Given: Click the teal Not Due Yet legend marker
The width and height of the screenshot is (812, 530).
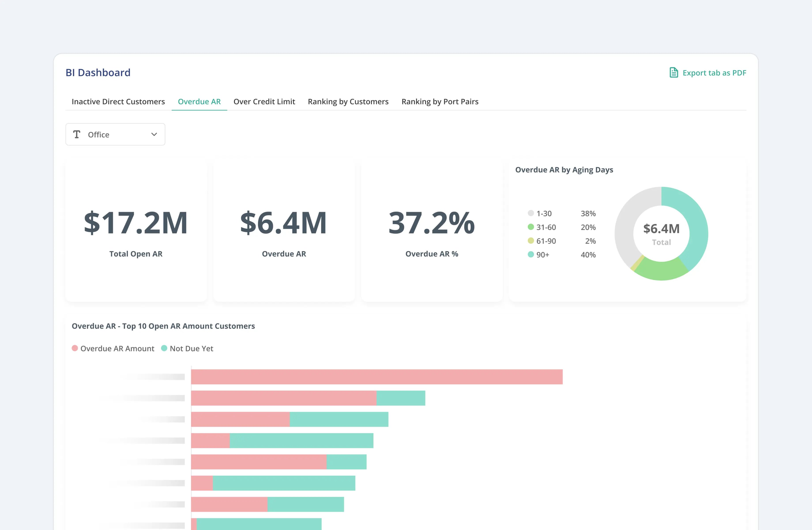Looking at the screenshot, I should click(x=164, y=348).
